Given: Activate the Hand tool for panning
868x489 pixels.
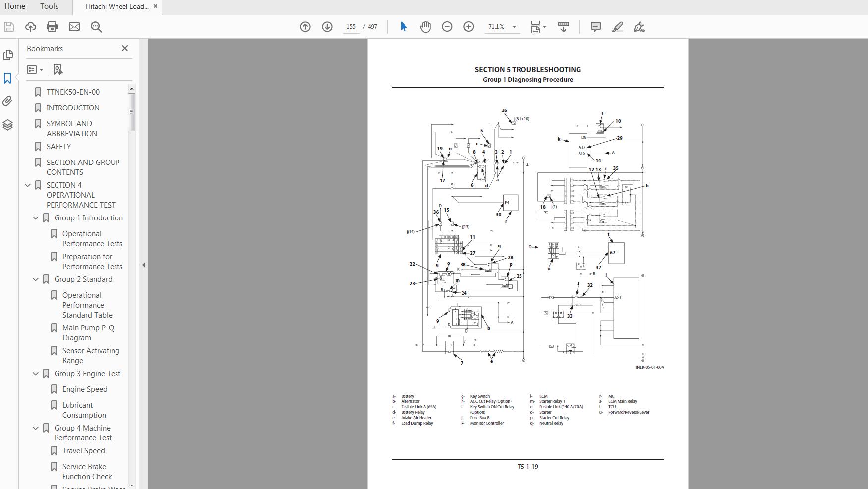Looking at the screenshot, I should tap(425, 27).
